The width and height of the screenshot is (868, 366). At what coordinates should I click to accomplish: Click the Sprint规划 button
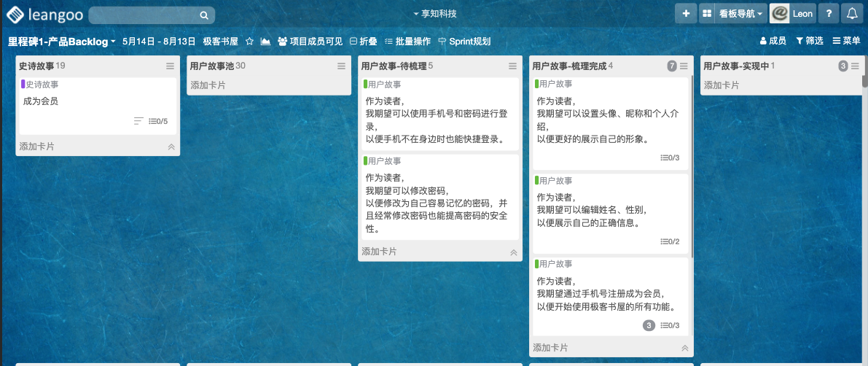pos(464,42)
